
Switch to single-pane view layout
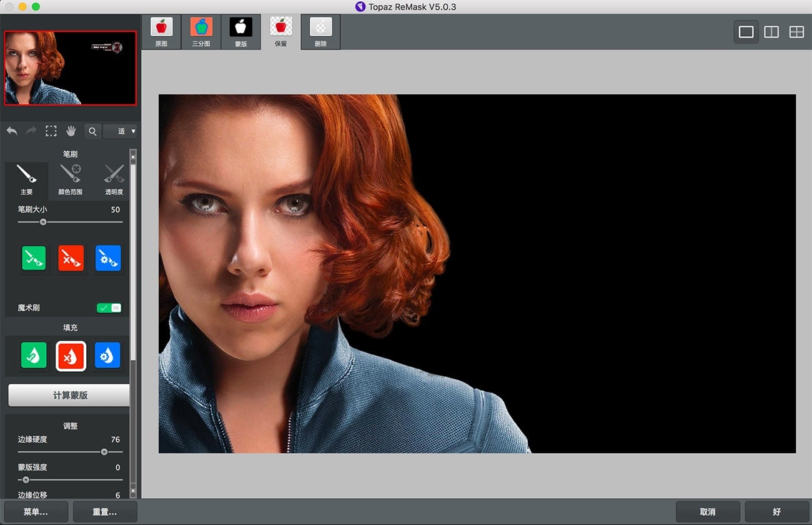746,32
